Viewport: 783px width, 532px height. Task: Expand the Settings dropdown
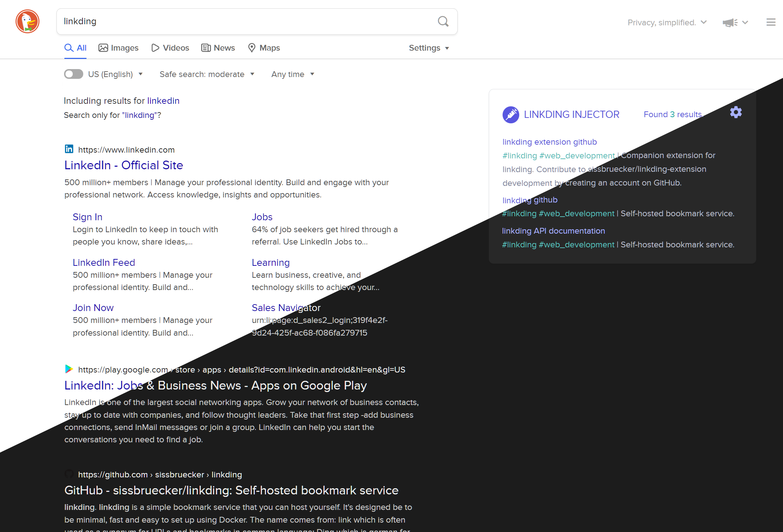[x=429, y=48]
